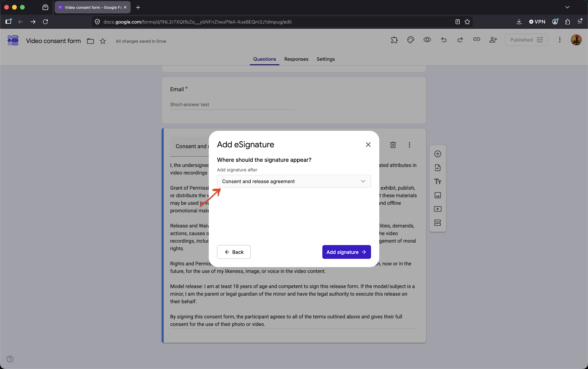Switch to the Questions tab
The height and width of the screenshot is (369, 588).
point(264,59)
